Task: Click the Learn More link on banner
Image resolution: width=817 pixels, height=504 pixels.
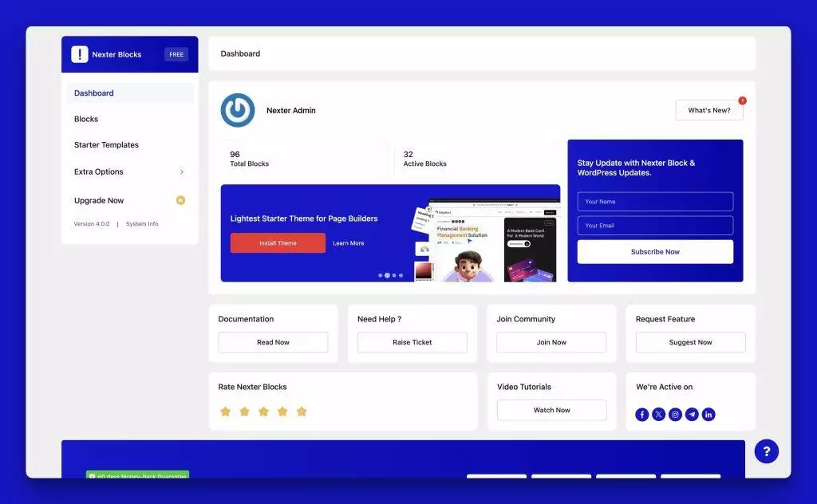Action: (x=349, y=243)
